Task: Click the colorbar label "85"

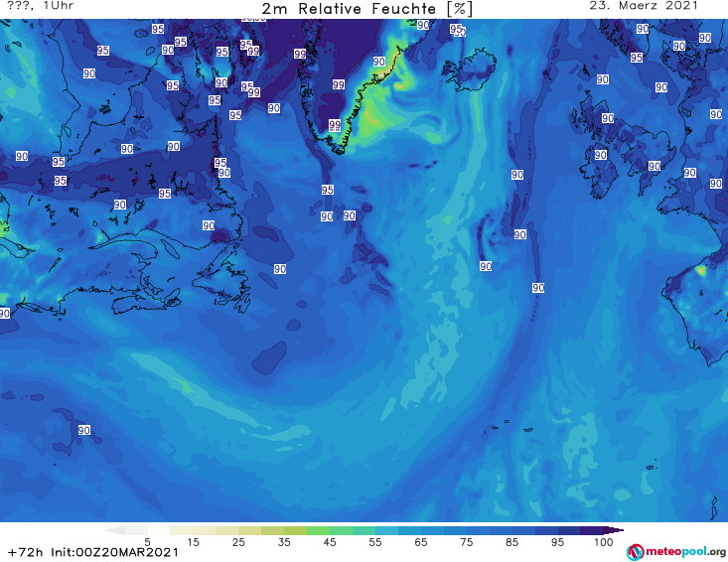Action: pyautogui.click(x=512, y=541)
